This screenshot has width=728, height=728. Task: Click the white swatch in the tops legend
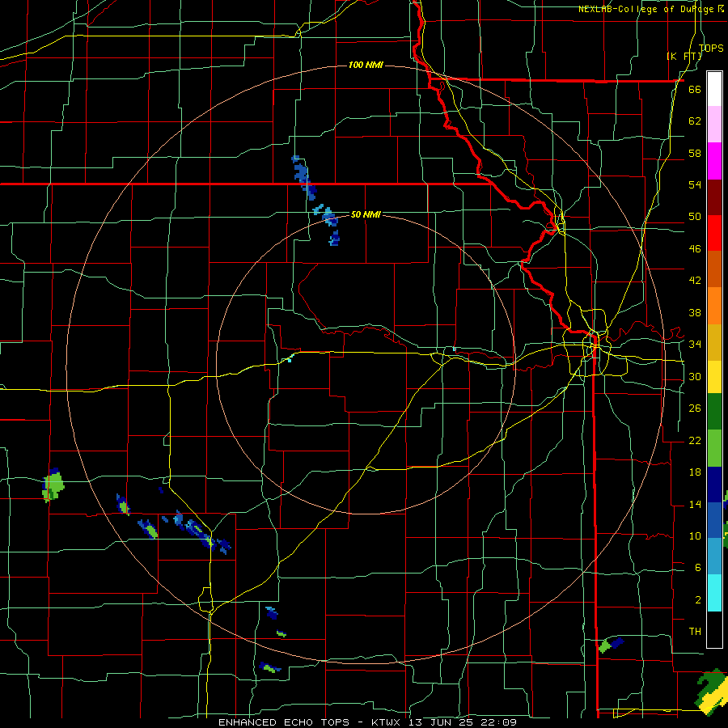pyautogui.click(x=714, y=89)
